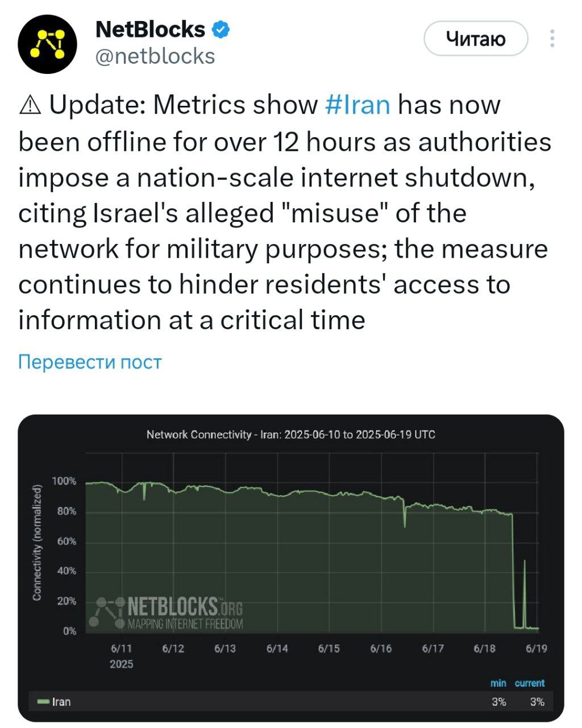This screenshot has width=582, height=728.
Task: Click the min column header in legend
Action: coord(498,683)
